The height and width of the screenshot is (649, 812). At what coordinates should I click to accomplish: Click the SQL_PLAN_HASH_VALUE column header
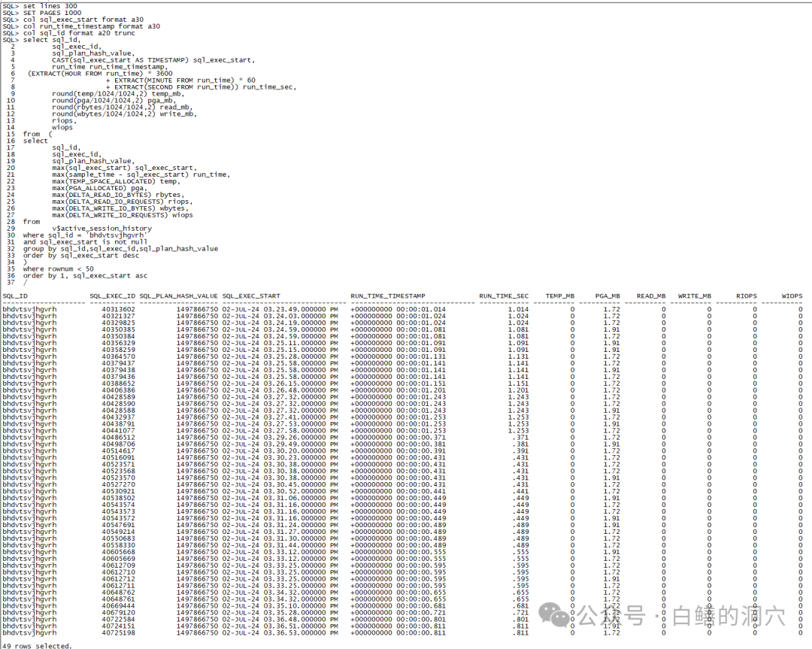pos(179,296)
